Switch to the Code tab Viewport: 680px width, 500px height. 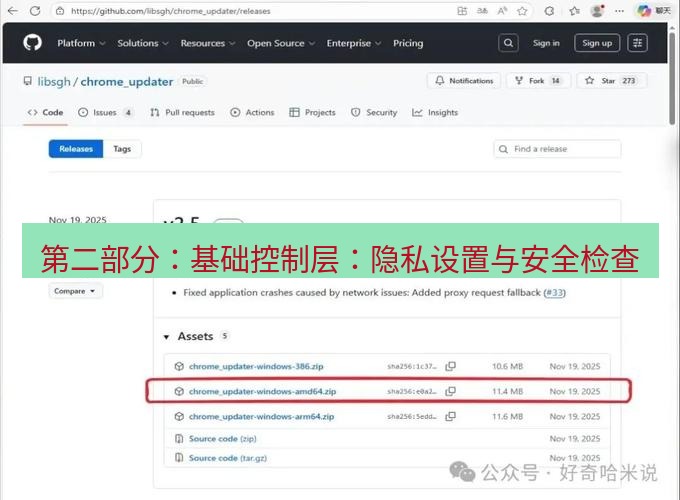pyautogui.click(x=45, y=113)
